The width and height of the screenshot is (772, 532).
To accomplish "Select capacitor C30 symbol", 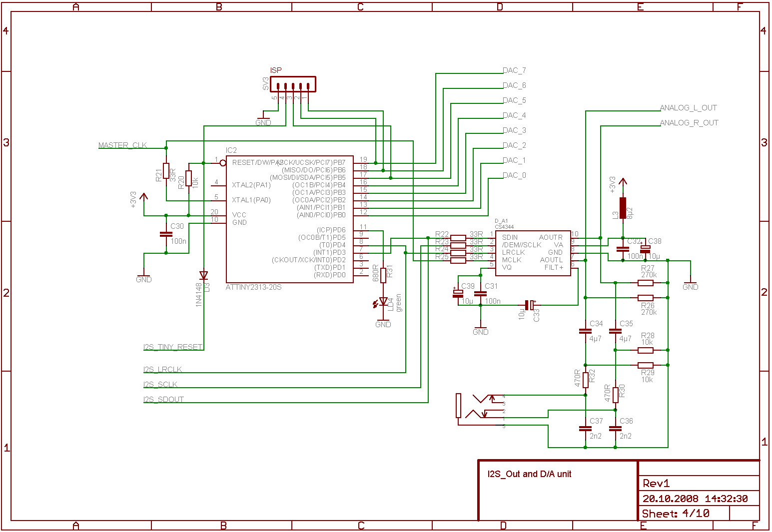I will 166,234.
